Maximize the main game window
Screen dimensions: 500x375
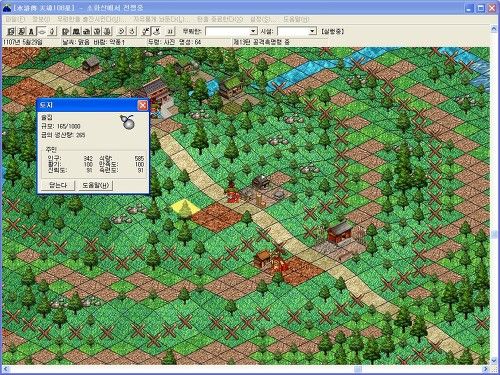(481, 8)
